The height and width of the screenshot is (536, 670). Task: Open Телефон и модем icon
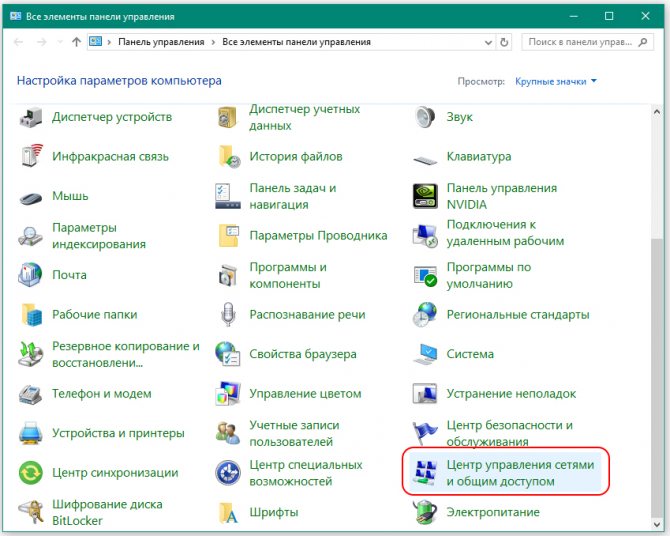[30, 394]
